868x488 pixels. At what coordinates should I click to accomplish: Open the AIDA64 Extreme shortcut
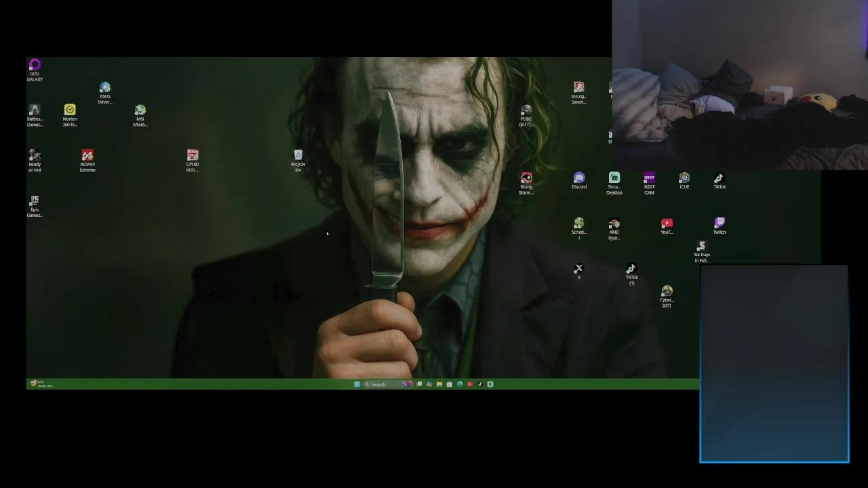(87, 161)
